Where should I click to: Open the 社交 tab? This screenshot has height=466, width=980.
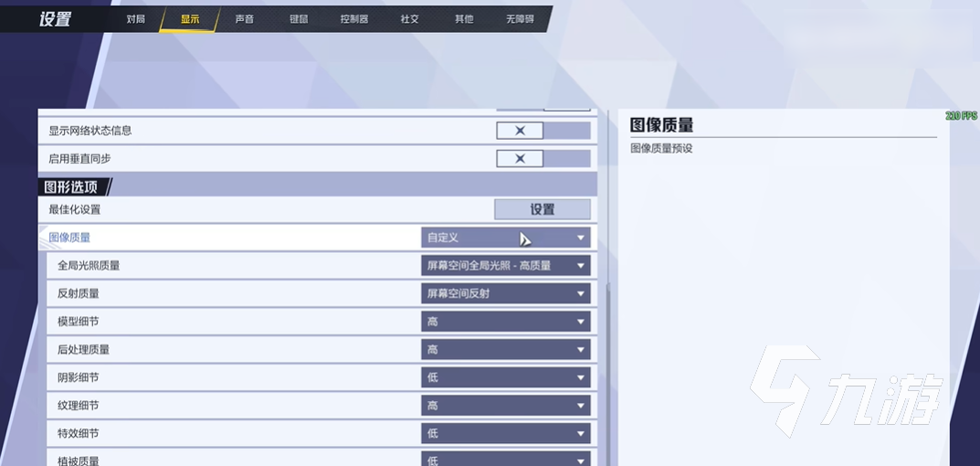click(x=409, y=19)
